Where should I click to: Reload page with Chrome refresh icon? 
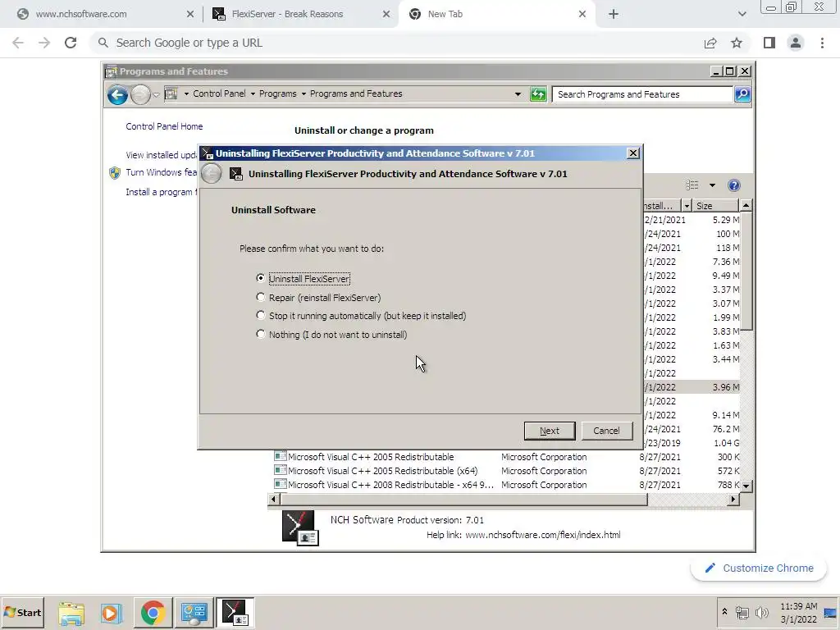[x=71, y=43]
